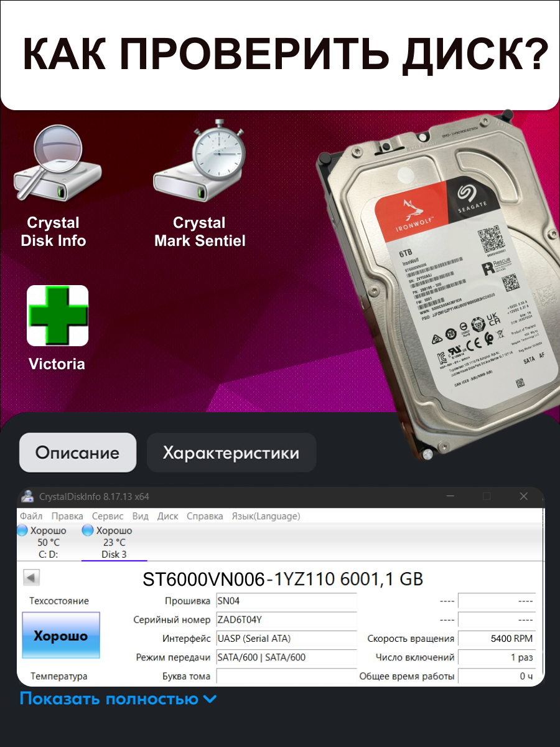This screenshot has width=560, height=747.
Task: Click the Техсостояние label
Action: (x=59, y=601)
